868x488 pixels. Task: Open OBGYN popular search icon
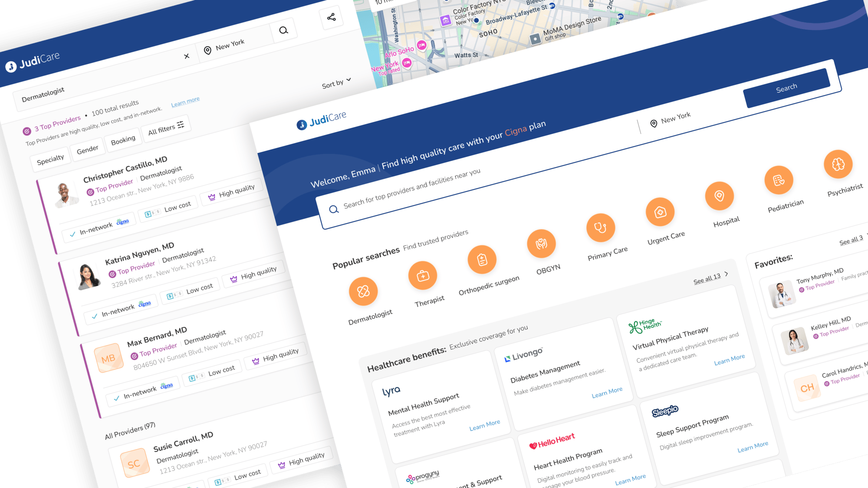point(541,243)
